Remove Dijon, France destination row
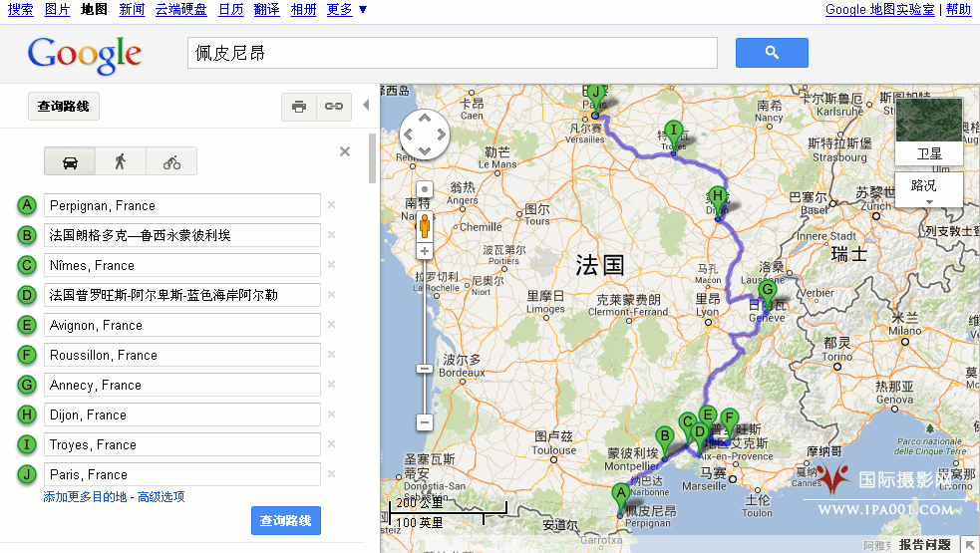The height and width of the screenshot is (553, 980). [x=331, y=415]
